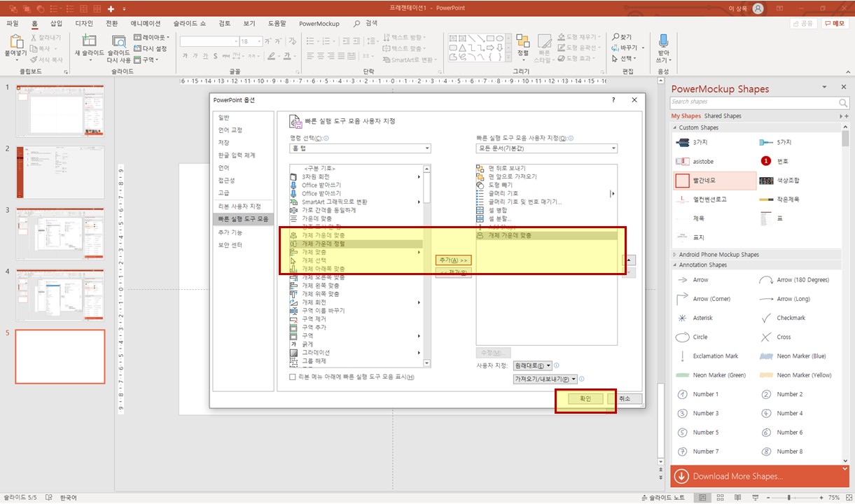Open the 원래대로 reset dropdown
The width and height of the screenshot is (855, 504).
(x=533, y=365)
